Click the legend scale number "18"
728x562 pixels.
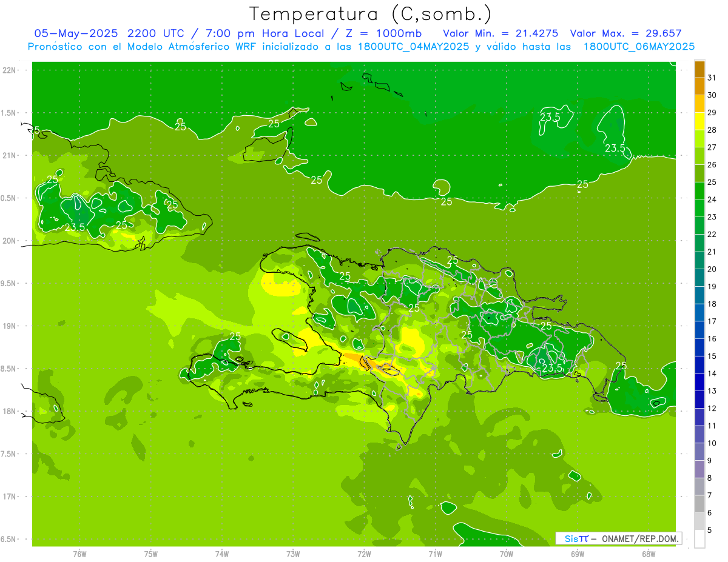[x=712, y=304]
